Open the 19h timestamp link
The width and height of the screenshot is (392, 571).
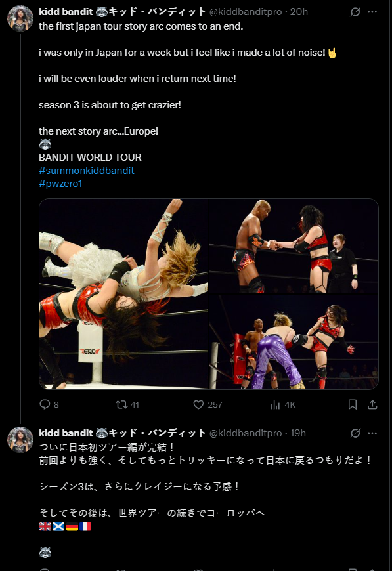[x=298, y=433]
